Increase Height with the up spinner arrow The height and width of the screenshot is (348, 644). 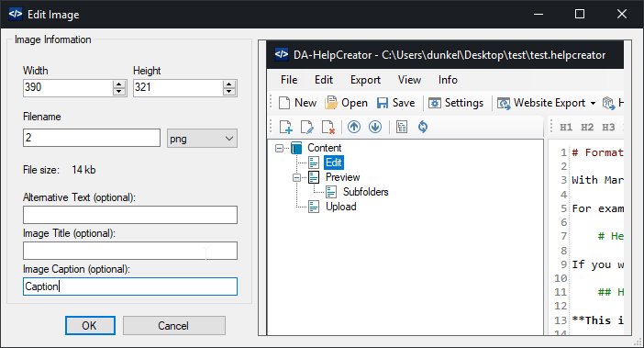coord(229,84)
